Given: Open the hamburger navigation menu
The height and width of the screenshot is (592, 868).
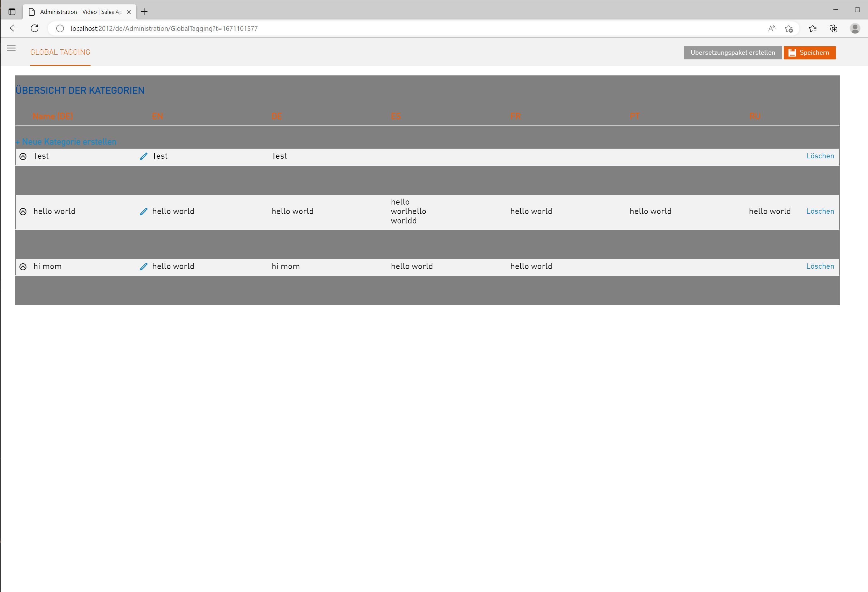Looking at the screenshot, I should pyautogui.click(x=11, y=48).
